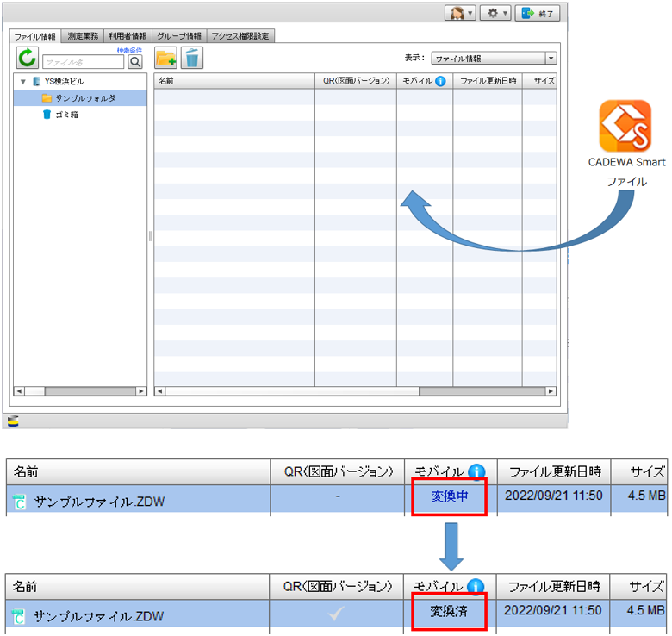Open the アクセス権限設定 tab

point(240,36)
